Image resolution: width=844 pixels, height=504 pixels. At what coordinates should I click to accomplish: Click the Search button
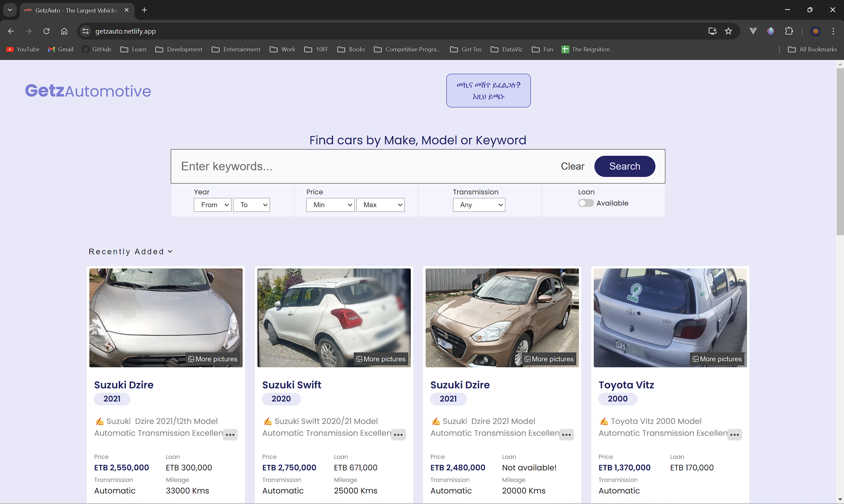pyautogui.click(x=625, y=166)
